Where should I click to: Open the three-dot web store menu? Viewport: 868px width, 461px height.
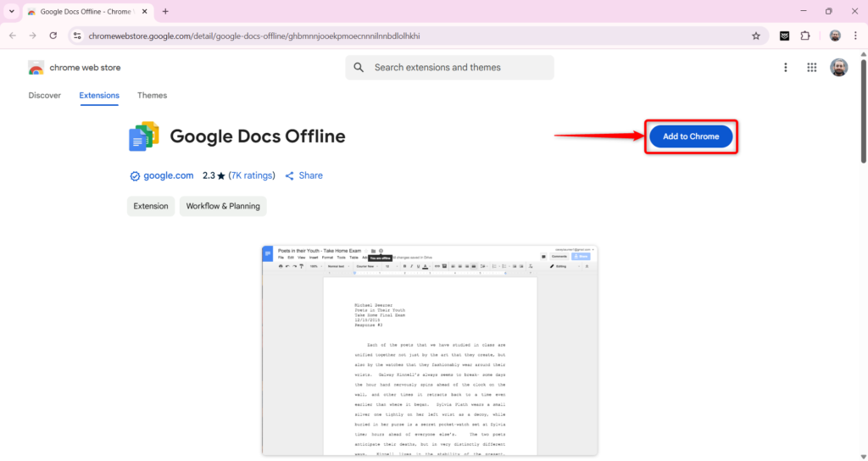[x=786, y=68]
